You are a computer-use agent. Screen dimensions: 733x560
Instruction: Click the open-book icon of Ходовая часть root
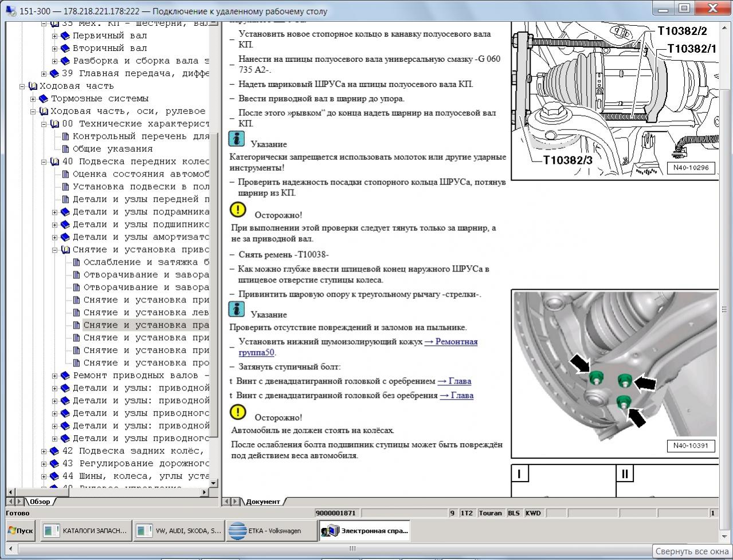pyautogui.click(x=32, y=86)
